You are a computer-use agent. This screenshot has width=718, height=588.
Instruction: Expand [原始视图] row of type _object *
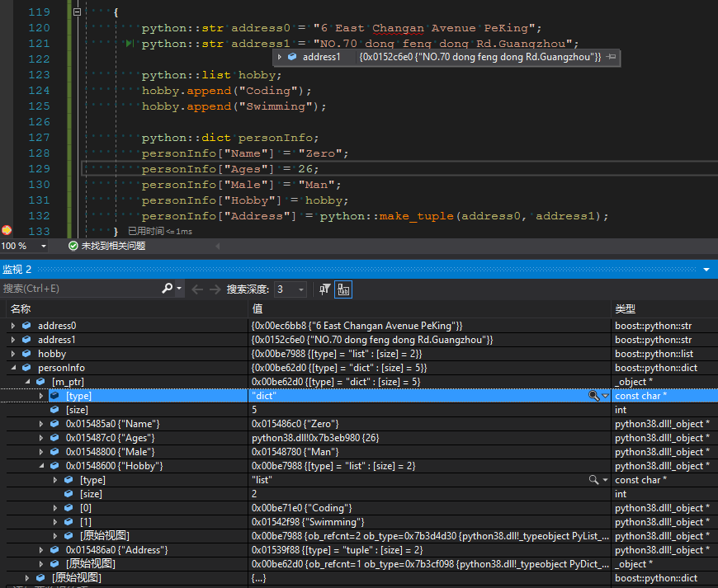(40, 564)
